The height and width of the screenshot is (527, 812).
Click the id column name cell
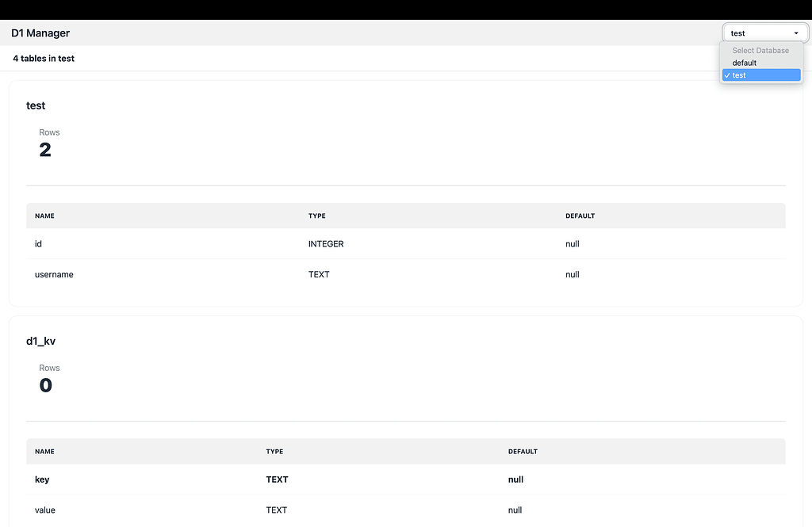coord(38,244)
